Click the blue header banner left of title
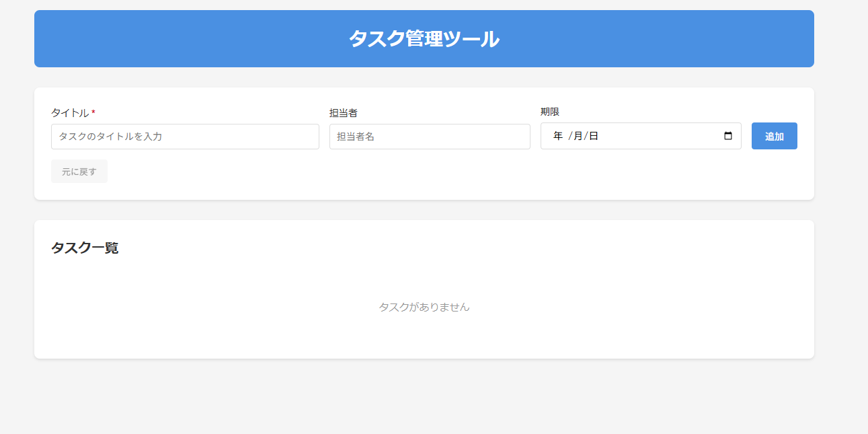Viewport: 868px width, 434px height. point(168,39)
